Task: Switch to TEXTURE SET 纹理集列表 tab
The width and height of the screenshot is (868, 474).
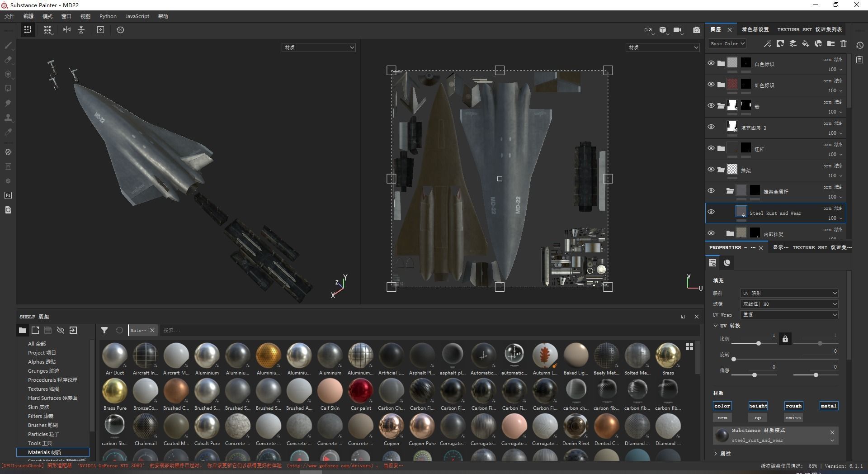Action: click(810, 29)
